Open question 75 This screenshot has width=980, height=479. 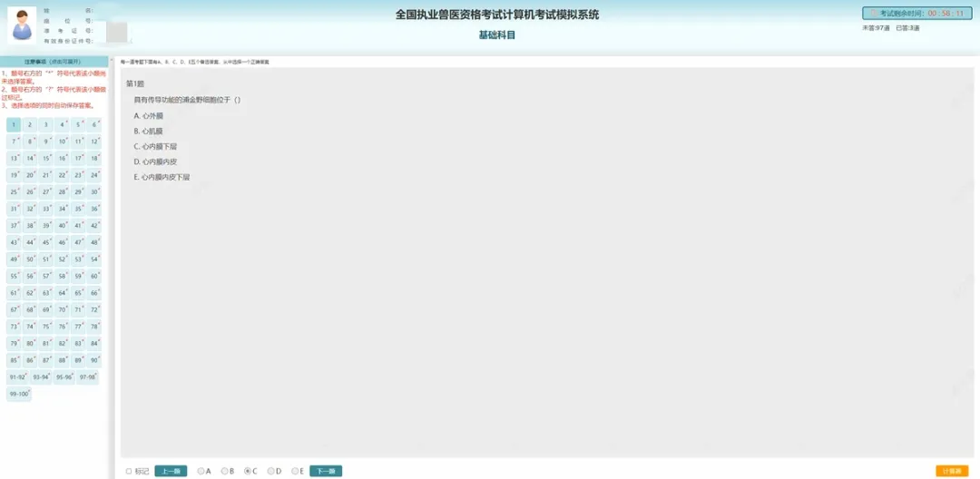point(45,327)
